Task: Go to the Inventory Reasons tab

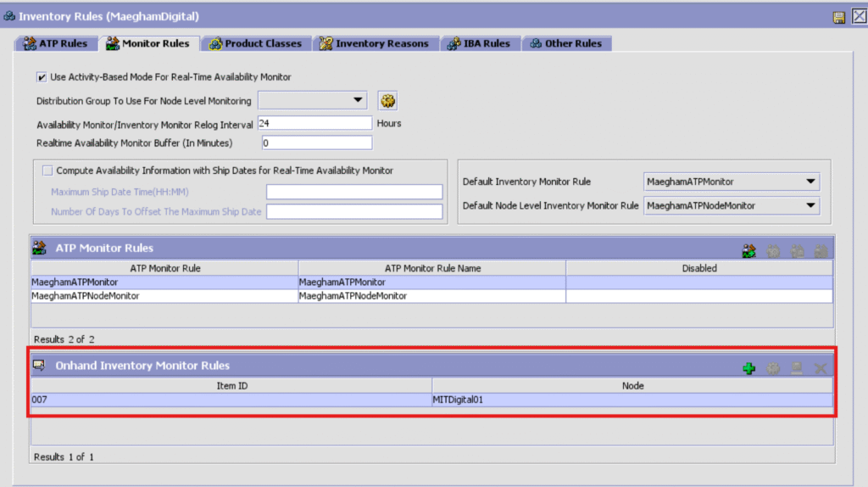Action: (374, 43)
